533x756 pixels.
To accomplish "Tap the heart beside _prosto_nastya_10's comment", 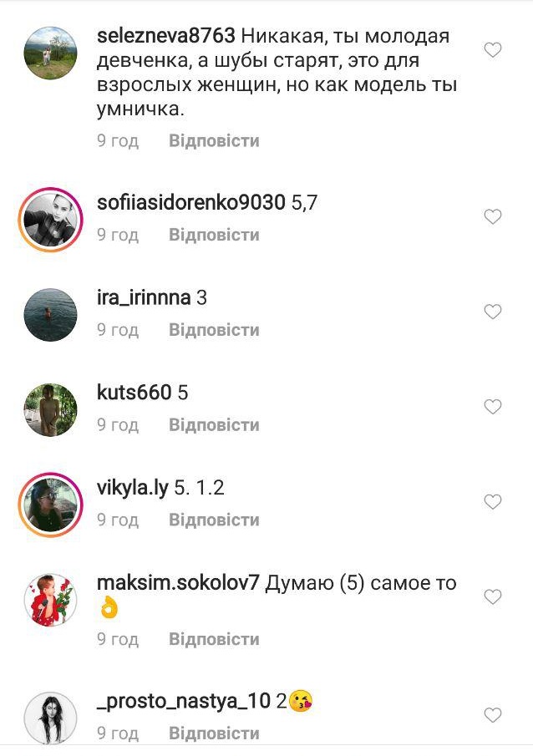I will 493,715.
